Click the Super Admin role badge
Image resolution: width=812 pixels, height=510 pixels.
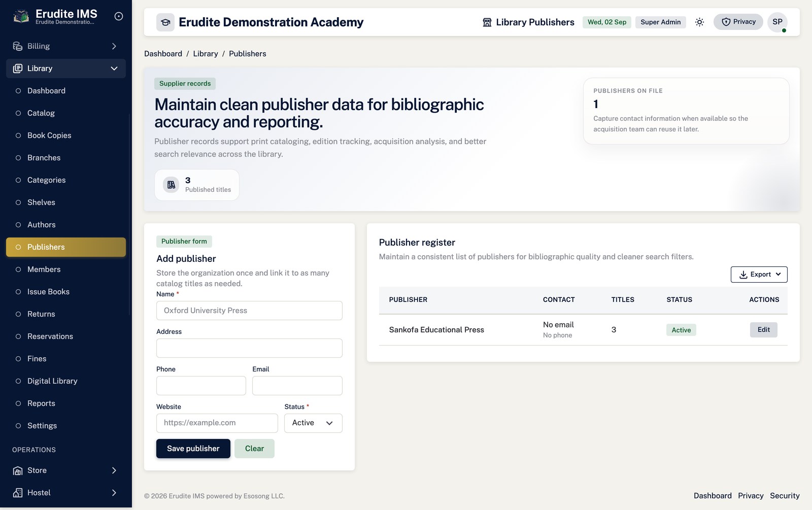tap(661, 22)
